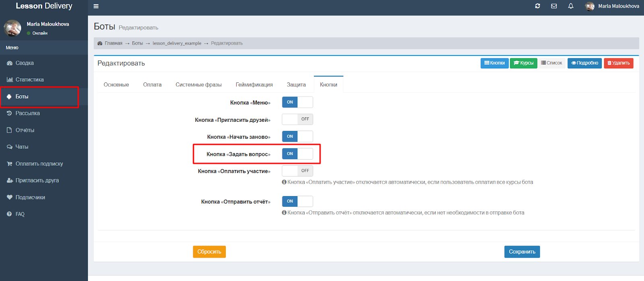Click the Сводка dashboard icon in sidebar
This screenshot has width=644, height=281.
pos(10,63)
